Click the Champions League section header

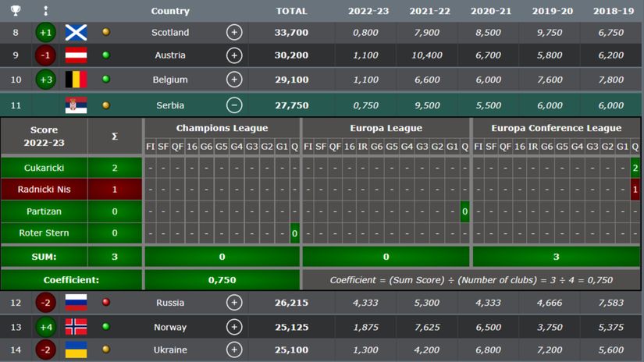click(222, 128)
